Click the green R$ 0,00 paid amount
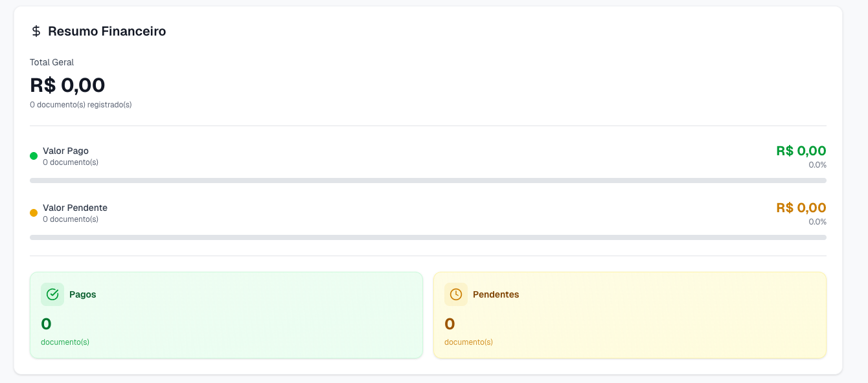Viewport: 868px width, 383px height. [x=801, y=151]
